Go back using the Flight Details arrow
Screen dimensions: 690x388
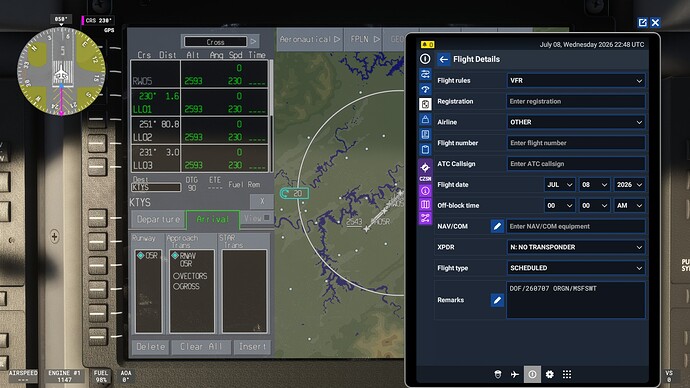tap(444, 59)
